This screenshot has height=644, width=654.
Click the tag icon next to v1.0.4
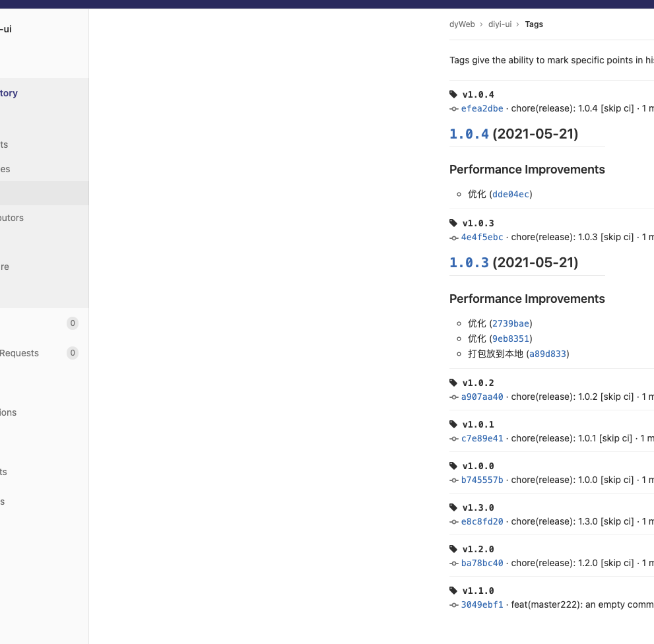pos(453,94)
